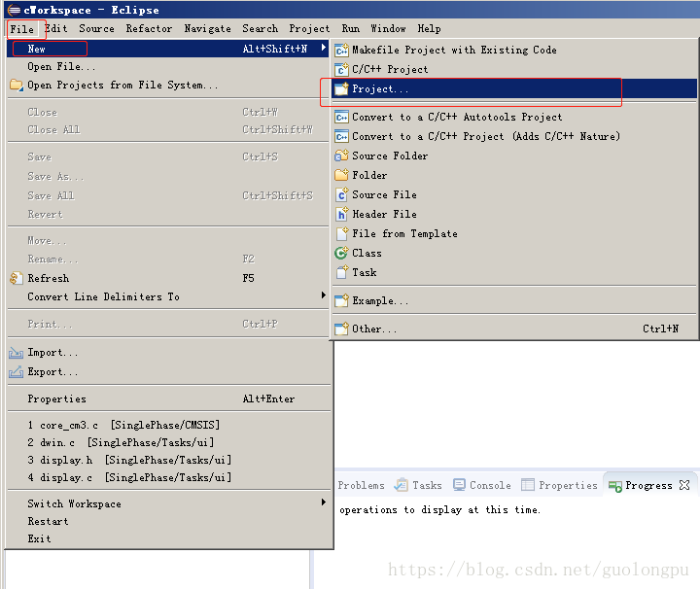Click Export... entry text

tap(52, 371)
